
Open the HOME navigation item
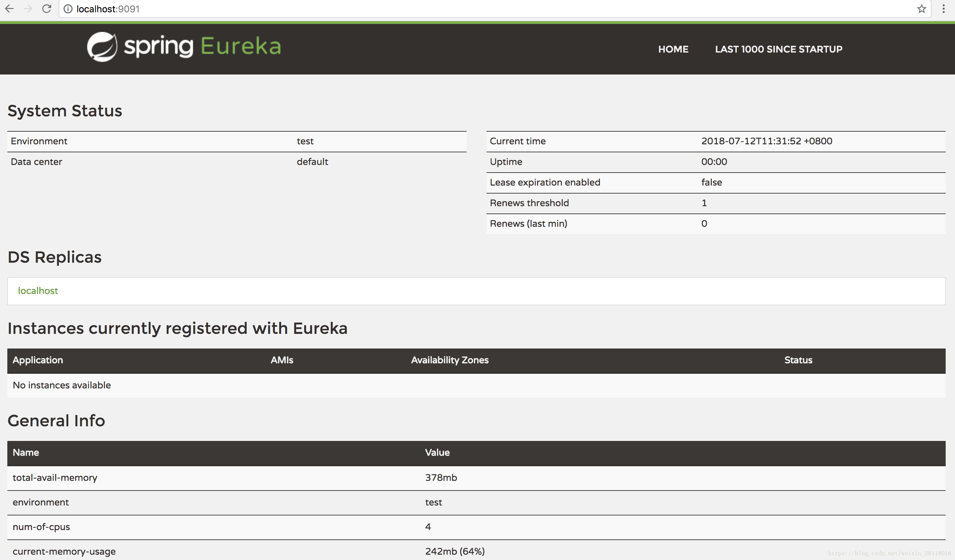pyautogui.click(x=673, y=49)
